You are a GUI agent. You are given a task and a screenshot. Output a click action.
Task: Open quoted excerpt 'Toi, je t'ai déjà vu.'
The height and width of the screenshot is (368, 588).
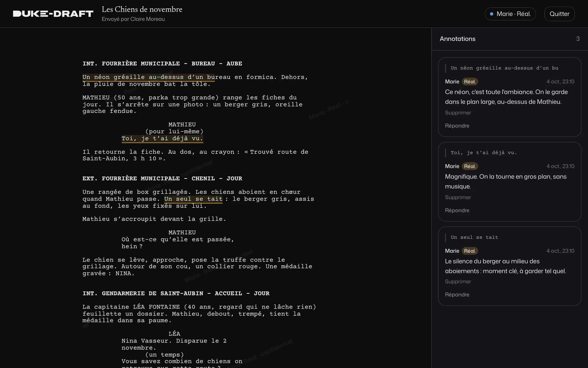[x=484, y=153]
